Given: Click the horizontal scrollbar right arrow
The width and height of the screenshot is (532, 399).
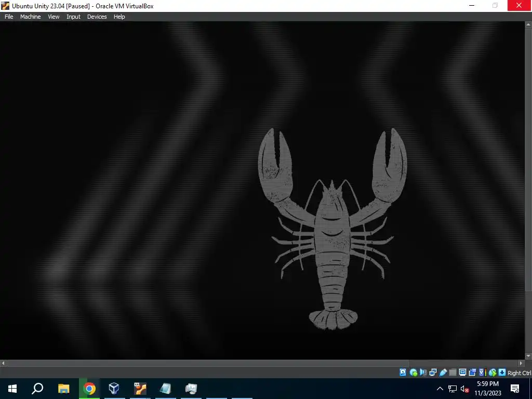Looking at the screenshot, I should [x=522, y=363].
